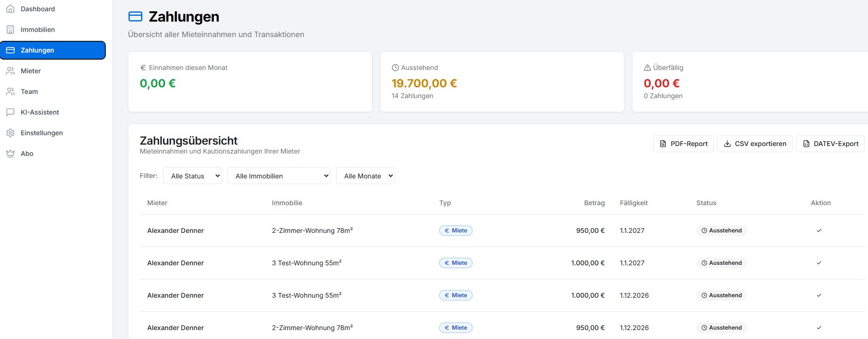Open the Abo subscription page
Image resolution: width=868 pixels, height=339 pixels.
tap(53, 154)
